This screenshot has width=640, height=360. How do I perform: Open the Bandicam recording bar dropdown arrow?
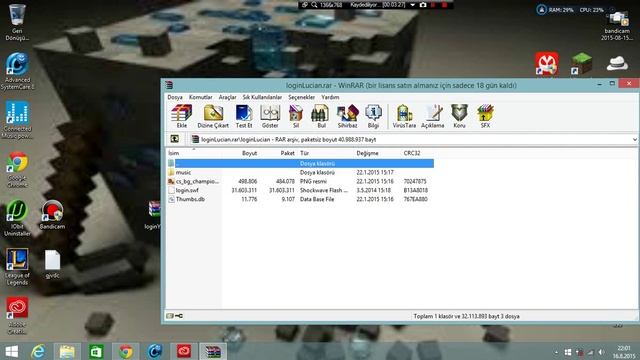click(413, 5)
